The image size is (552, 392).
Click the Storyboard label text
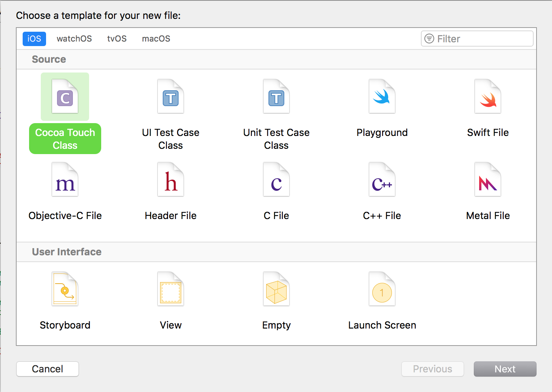(65, 326)
